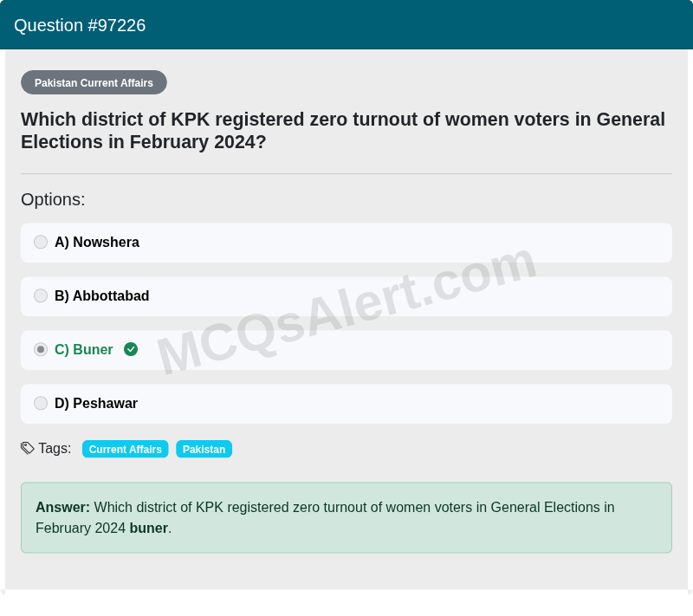Open the Current Affairs tag

pos(125,449)
